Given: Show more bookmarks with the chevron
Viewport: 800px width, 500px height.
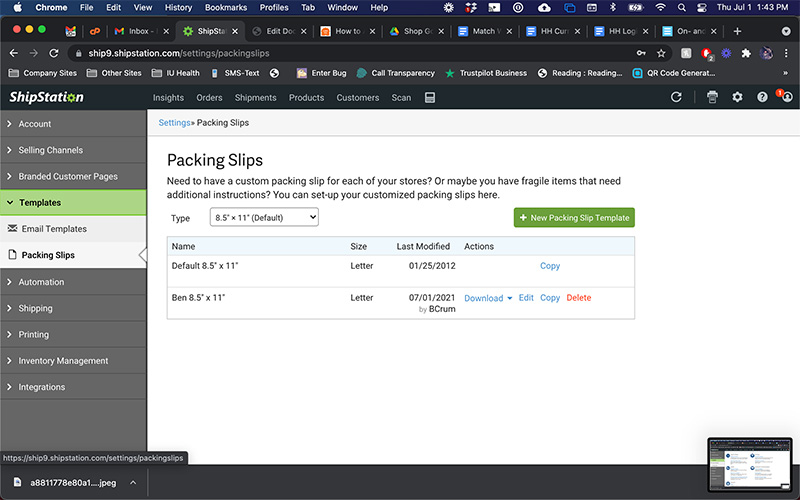Looking at the screenshot, I should (x=785, y=73).
